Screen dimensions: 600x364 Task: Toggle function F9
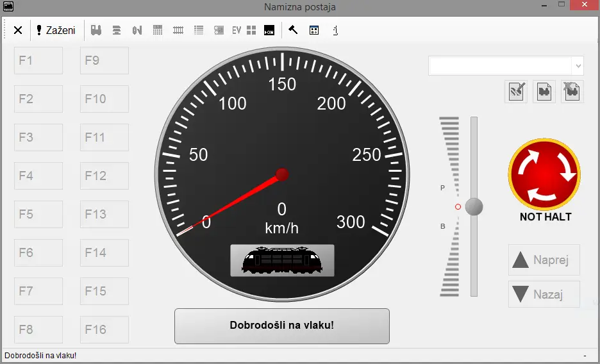click(104, 61)
